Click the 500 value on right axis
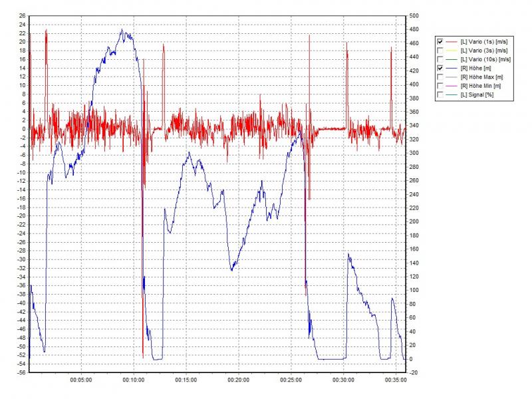Image resolution: width=532 pixels, height=399 pixels. click(414, 15)
